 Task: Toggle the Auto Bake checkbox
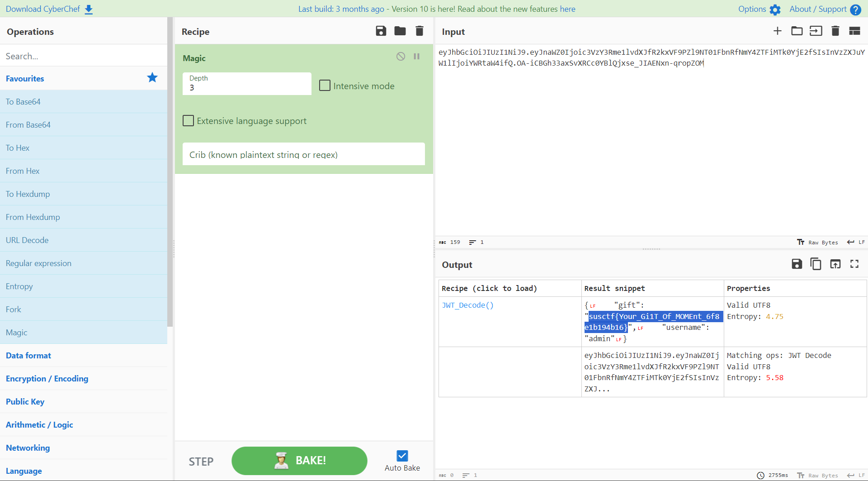pyautogui.click(x=402, y=456)
